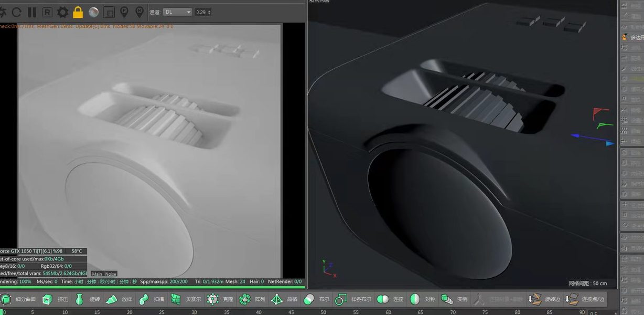The image size is (644, 315).
Task: Click the Spp/maxspp: 200/200 status text
Action: [164, 281]
